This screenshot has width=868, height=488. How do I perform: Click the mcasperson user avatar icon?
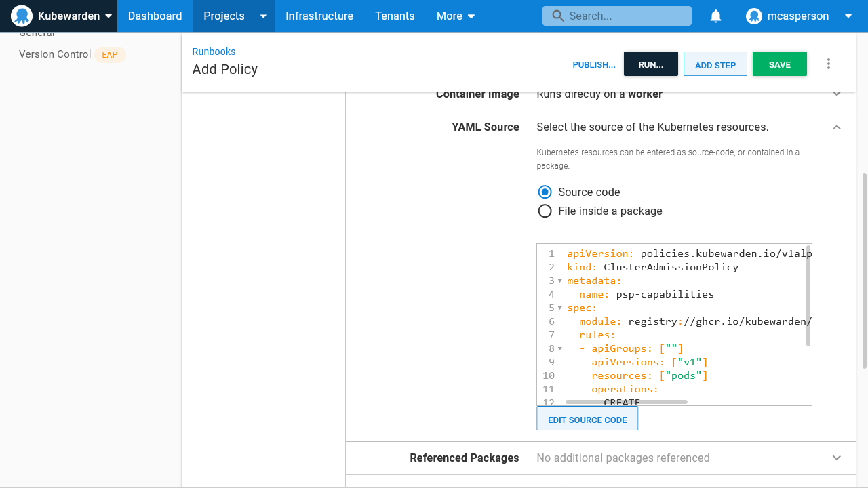(754, 16)
